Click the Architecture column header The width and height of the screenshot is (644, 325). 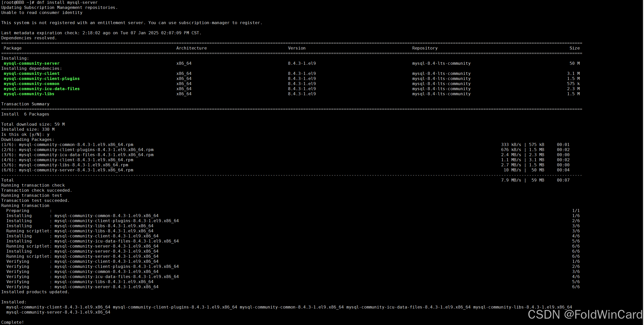point(191,48)
